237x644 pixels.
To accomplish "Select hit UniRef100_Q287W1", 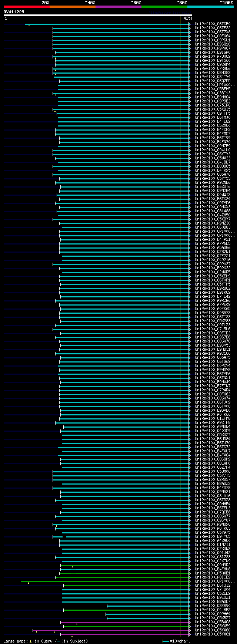I will click(213, 252).
